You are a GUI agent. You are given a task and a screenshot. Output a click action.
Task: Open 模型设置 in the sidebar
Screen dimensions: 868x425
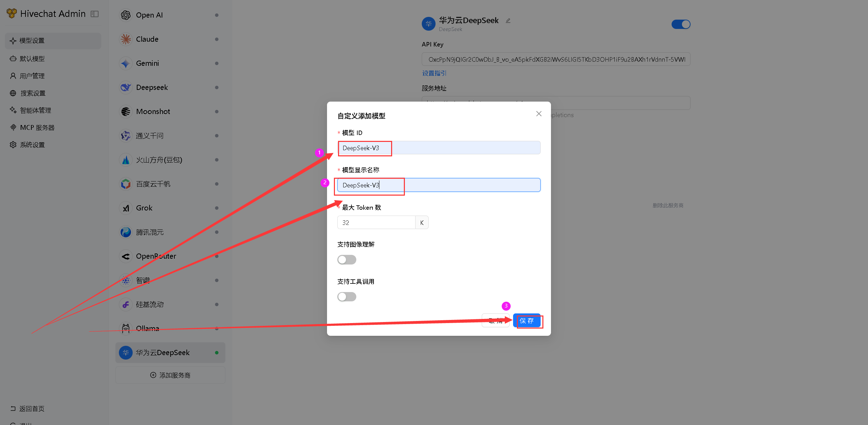pyautogui.click(x=53, y=41)
